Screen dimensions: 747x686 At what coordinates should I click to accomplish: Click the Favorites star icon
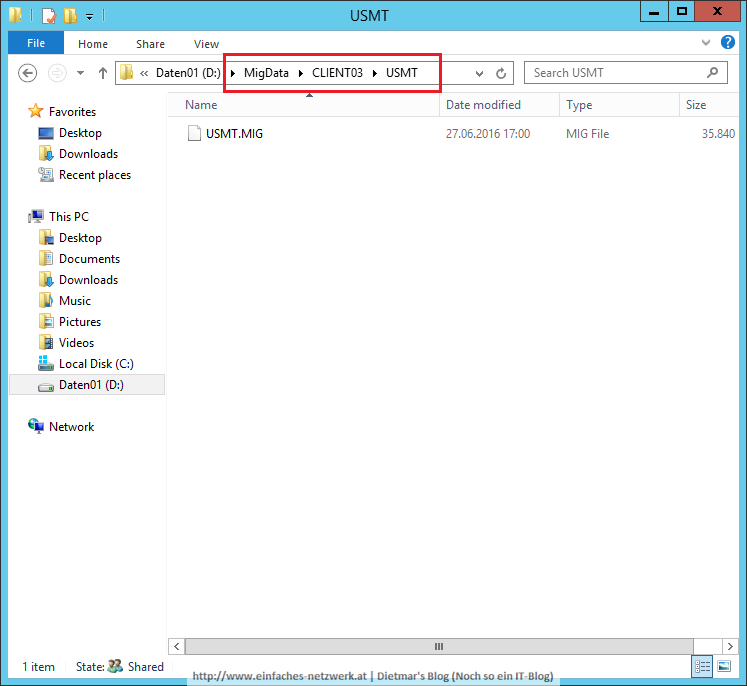pos(36,111)
